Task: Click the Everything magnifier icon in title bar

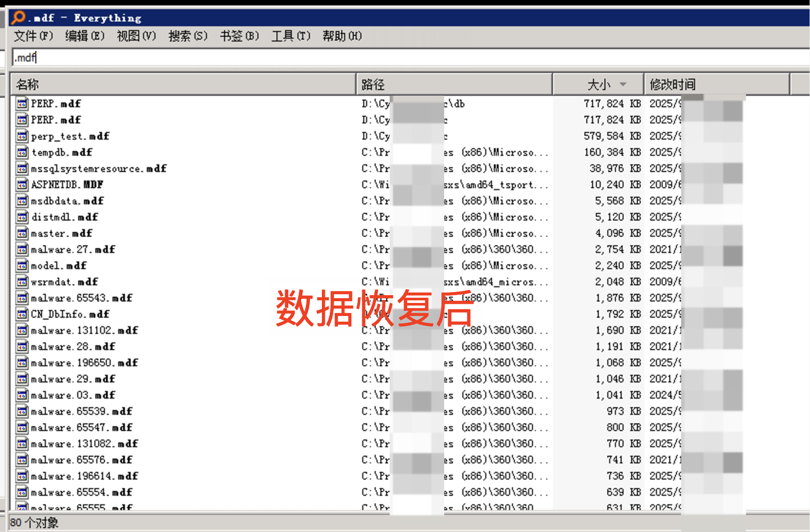Action: pyautogui.click(x=18, y=17)
